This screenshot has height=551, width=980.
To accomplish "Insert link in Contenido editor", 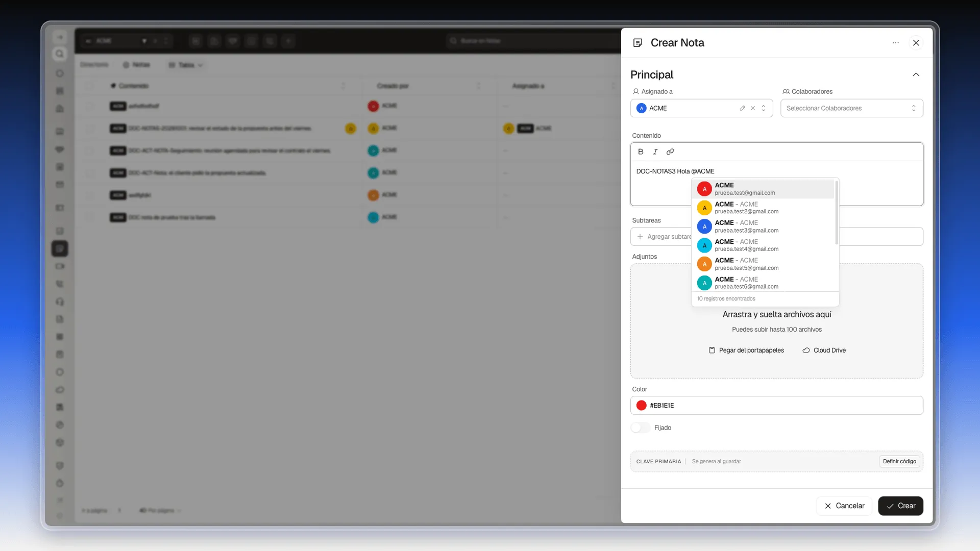I will (x=670, y=152).
